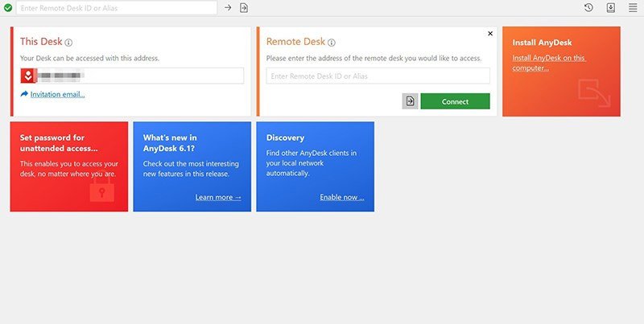
Task: Click Learn more in What's new tile
Action: (218, 197)
